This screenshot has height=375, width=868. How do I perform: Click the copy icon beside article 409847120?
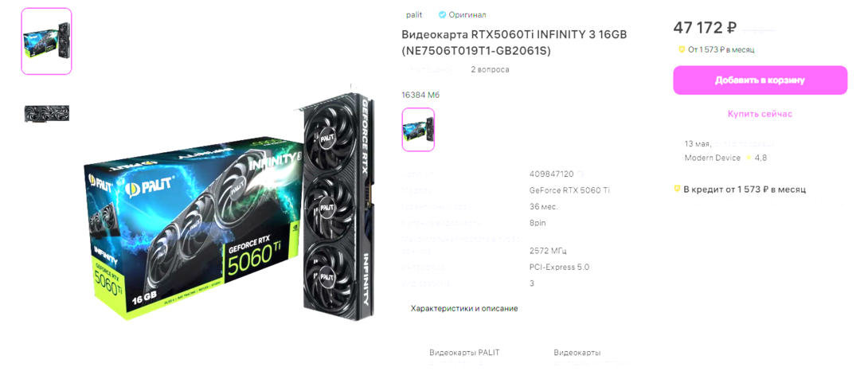[x=580, y=174]
